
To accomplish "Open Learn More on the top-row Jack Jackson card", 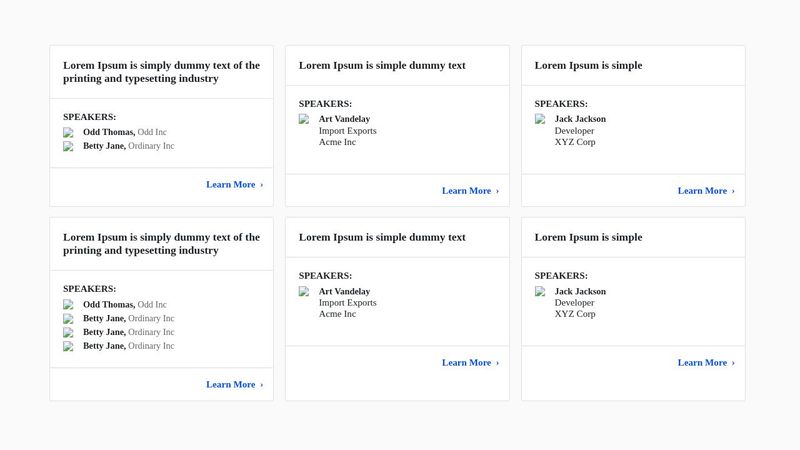I will coord(706,191).
